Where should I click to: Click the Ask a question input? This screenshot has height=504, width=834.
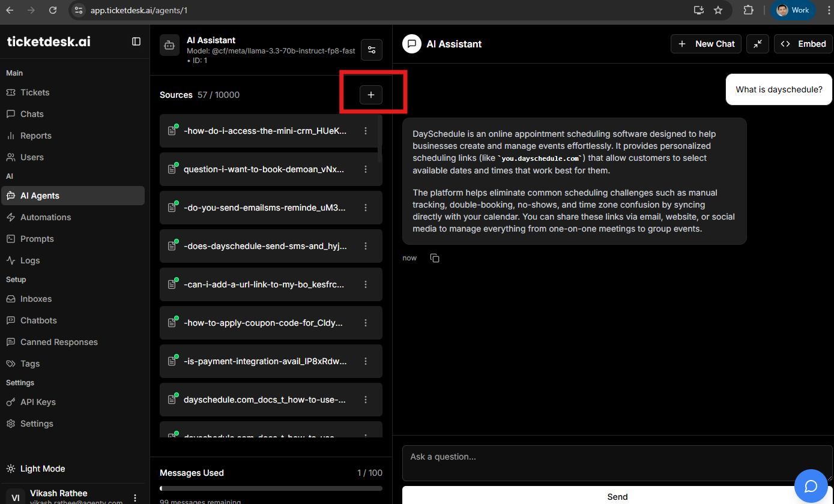[617, 462]
